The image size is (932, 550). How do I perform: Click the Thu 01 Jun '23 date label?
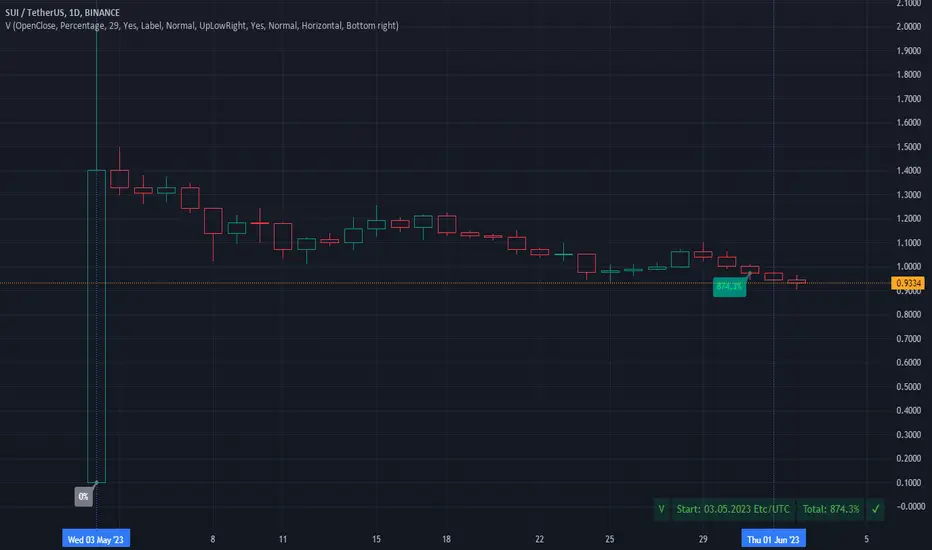point(773,539)
